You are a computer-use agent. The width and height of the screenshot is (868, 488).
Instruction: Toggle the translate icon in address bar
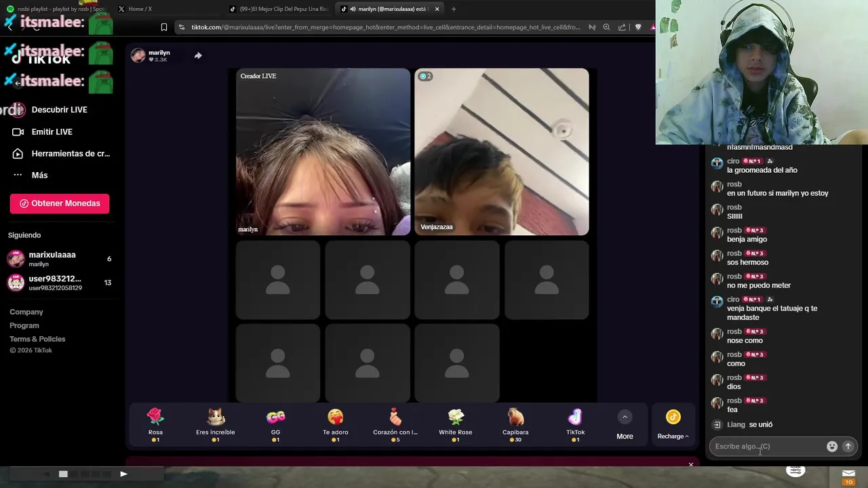[x=592, y=27]
